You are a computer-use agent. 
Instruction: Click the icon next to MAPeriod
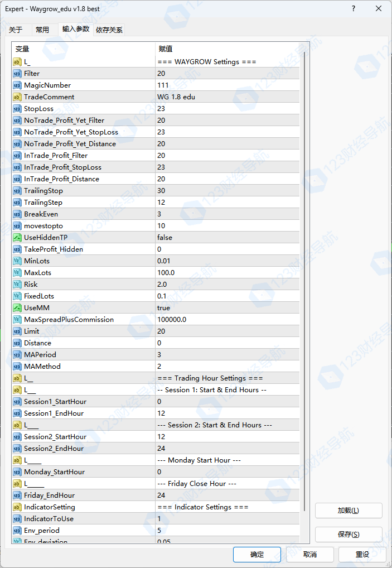point(17,355)
